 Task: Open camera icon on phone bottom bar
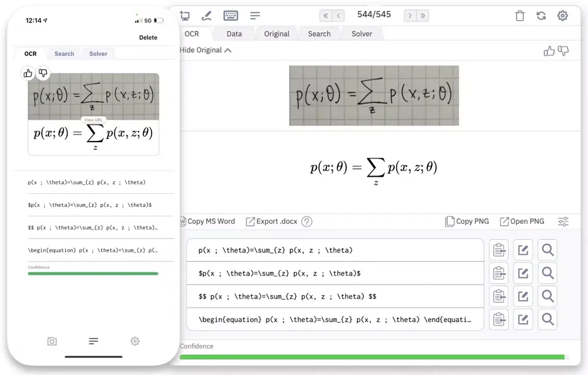click(x=52, y=341)
